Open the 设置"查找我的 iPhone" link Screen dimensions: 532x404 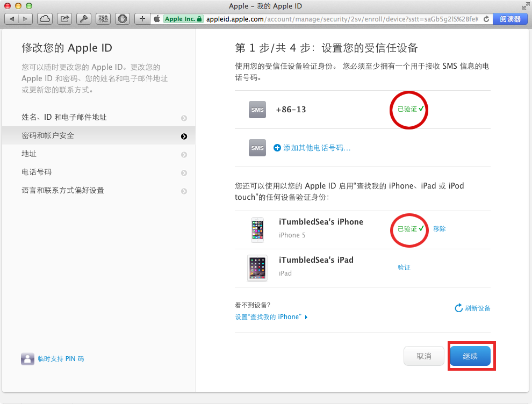click(x=268, y=317)
